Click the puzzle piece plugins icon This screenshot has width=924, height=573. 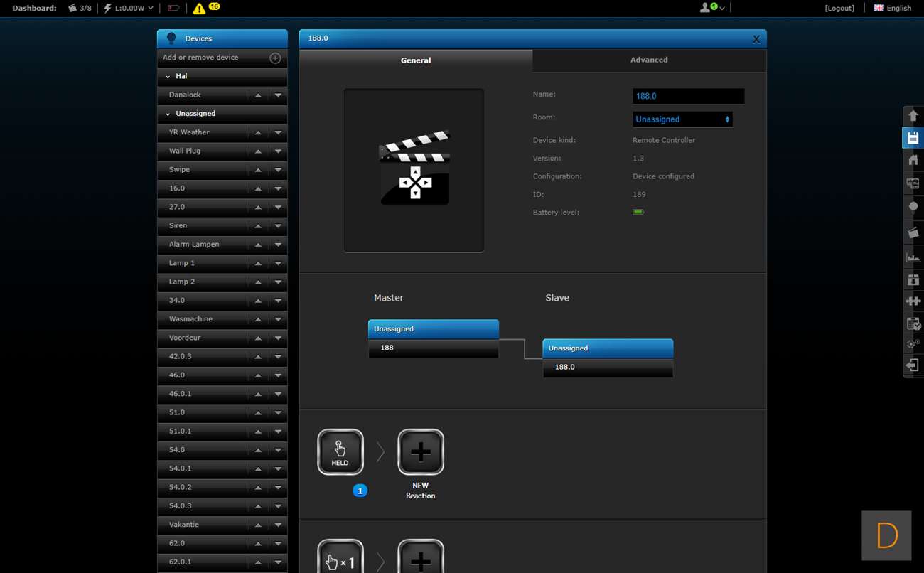tap(913, 301)
